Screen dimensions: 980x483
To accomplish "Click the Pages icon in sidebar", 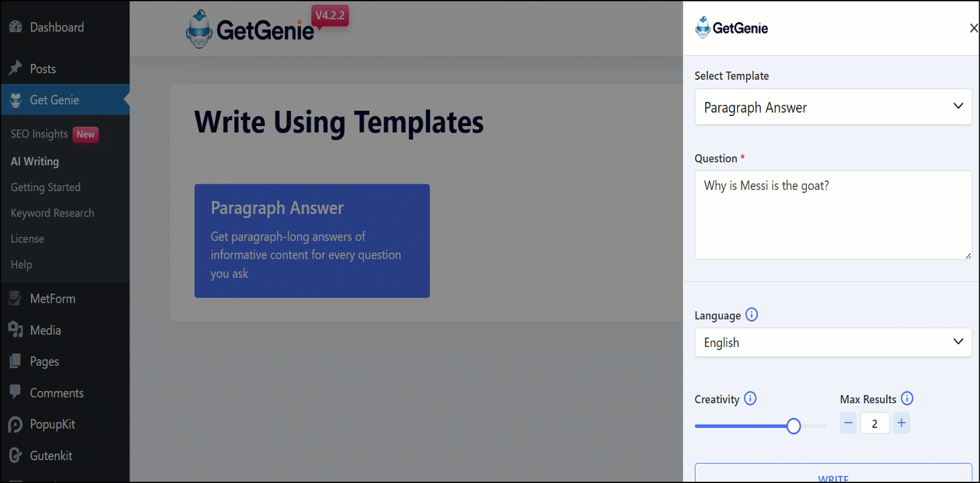I will (15, 362).
